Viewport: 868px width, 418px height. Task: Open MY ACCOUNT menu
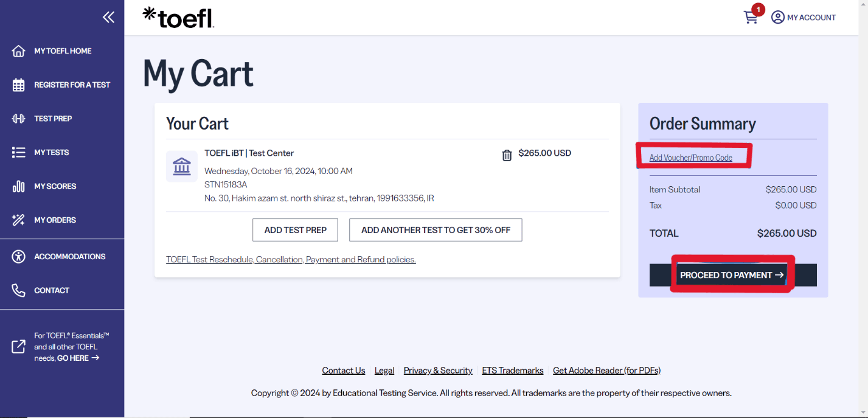click(811, 18)
